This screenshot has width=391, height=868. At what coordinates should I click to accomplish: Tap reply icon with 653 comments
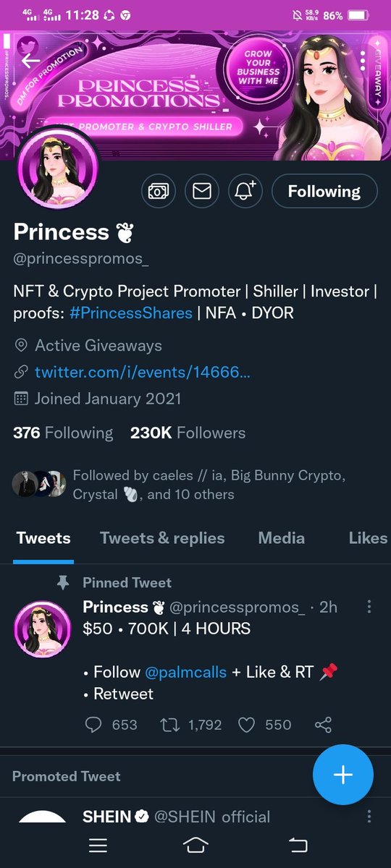coord(93,724)
